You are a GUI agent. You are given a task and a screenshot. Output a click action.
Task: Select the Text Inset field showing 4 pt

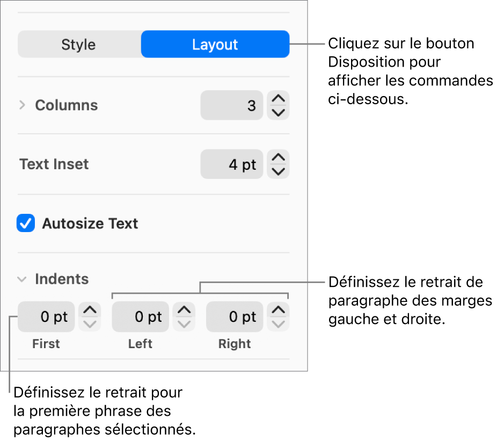[x=232, y=164]
